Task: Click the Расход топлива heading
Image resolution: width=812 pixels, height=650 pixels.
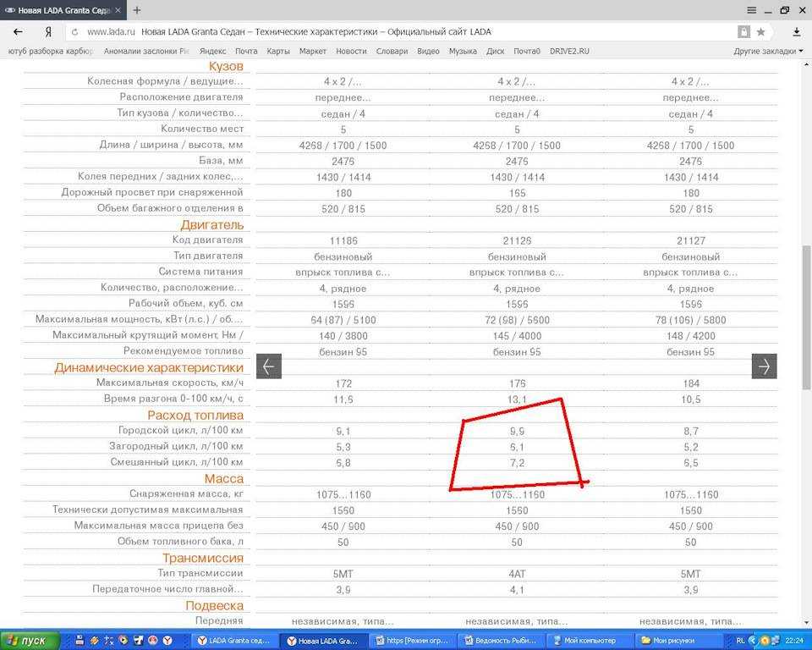Action: pos(195,416)
